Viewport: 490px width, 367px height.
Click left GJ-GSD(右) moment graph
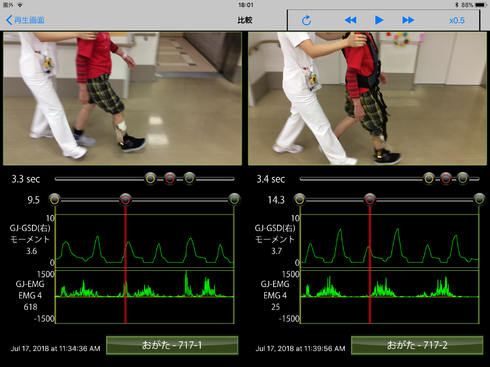point(145,241)
